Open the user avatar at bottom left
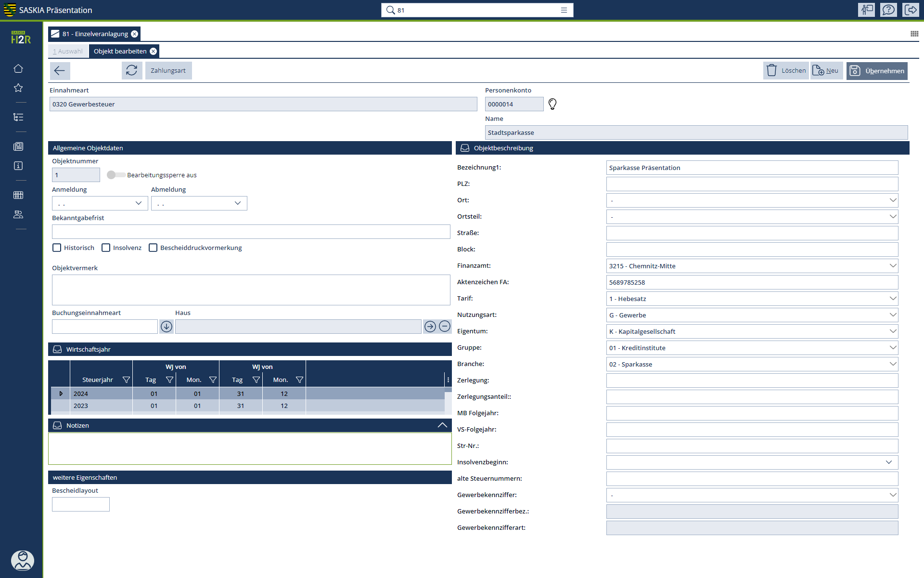The image size is (924, 578). [x=23, y=560]
